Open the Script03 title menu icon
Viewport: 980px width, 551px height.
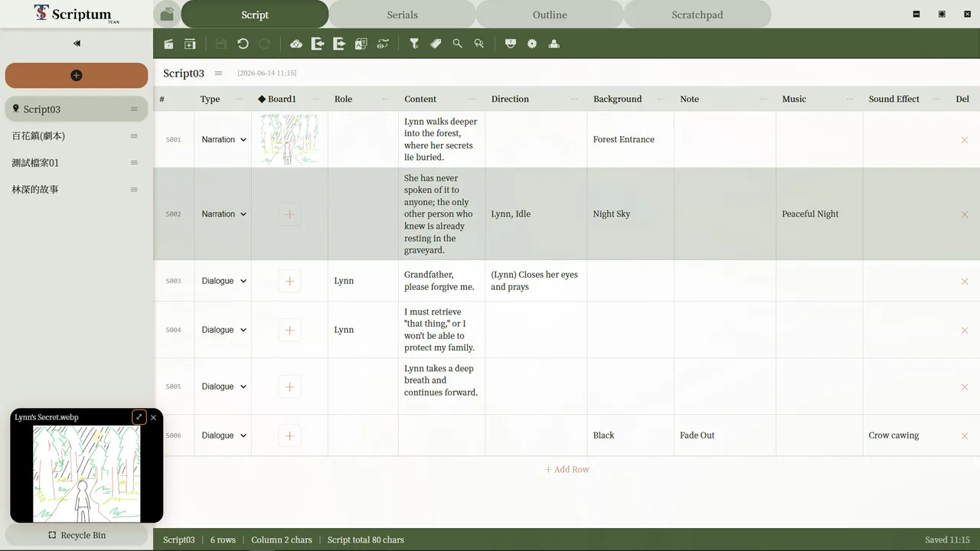coord(218,73)
